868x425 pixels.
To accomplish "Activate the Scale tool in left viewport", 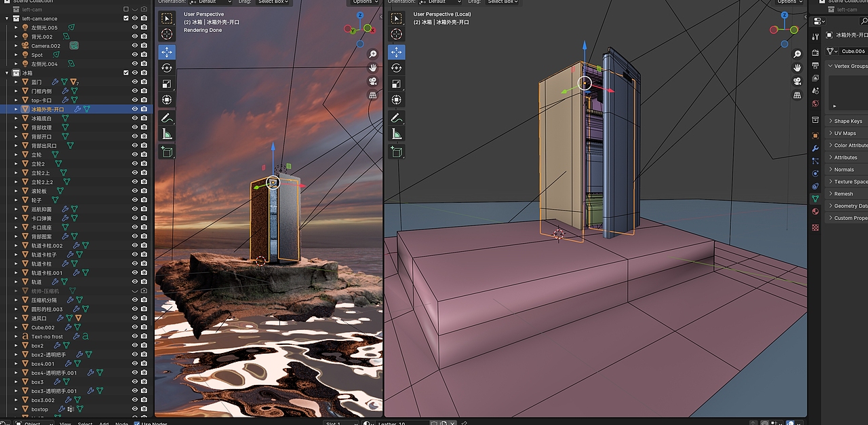I will point(167,84).
